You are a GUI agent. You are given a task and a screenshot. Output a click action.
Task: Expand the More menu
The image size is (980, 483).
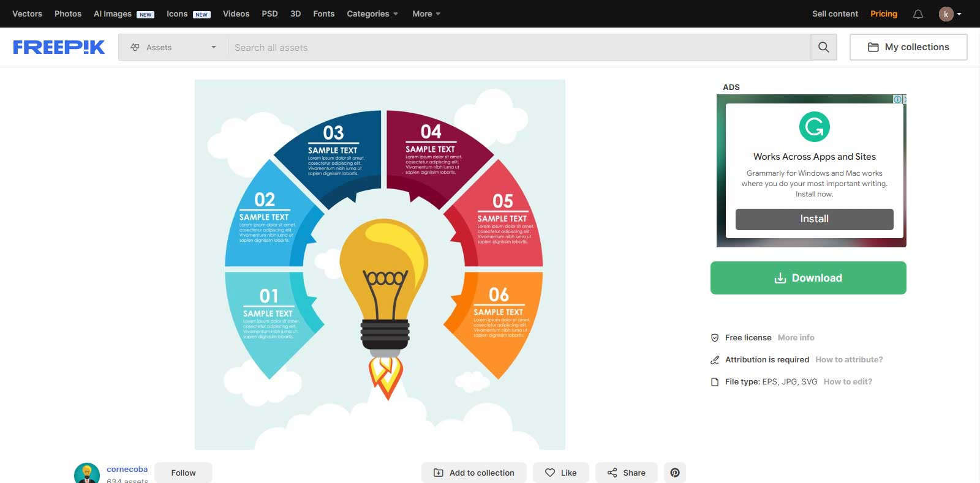(x=426, y=13)
